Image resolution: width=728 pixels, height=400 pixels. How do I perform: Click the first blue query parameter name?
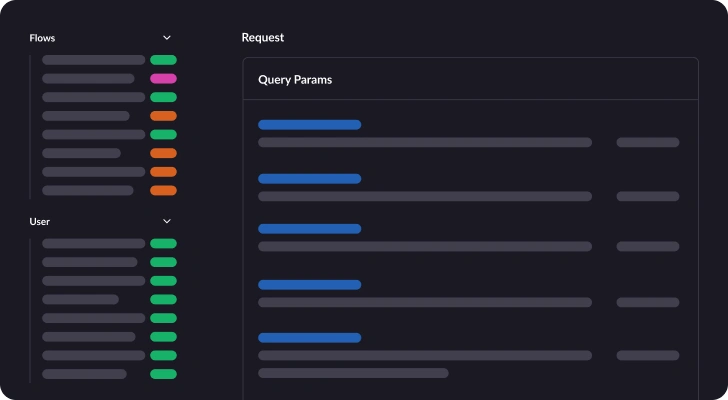tap(309, 125)
